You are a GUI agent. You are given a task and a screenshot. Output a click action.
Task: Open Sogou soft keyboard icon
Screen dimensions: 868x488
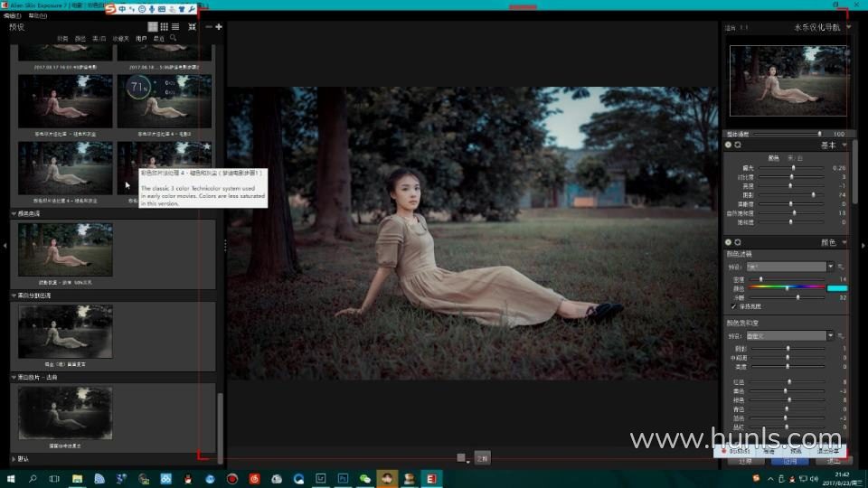(162, 9)
